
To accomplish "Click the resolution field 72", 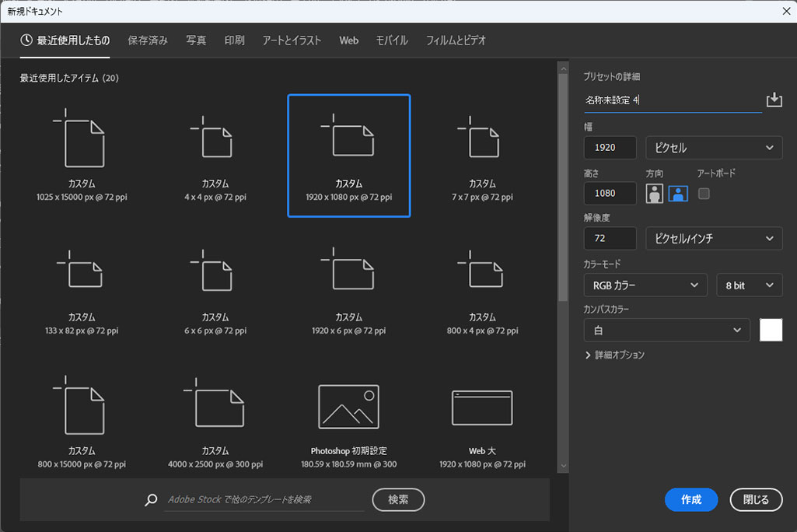I will (x=610, y=238).
